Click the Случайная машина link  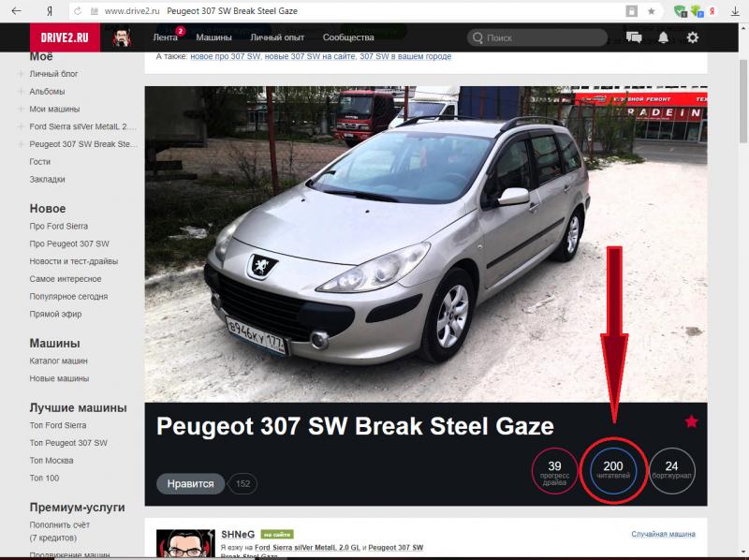point(663,534)
